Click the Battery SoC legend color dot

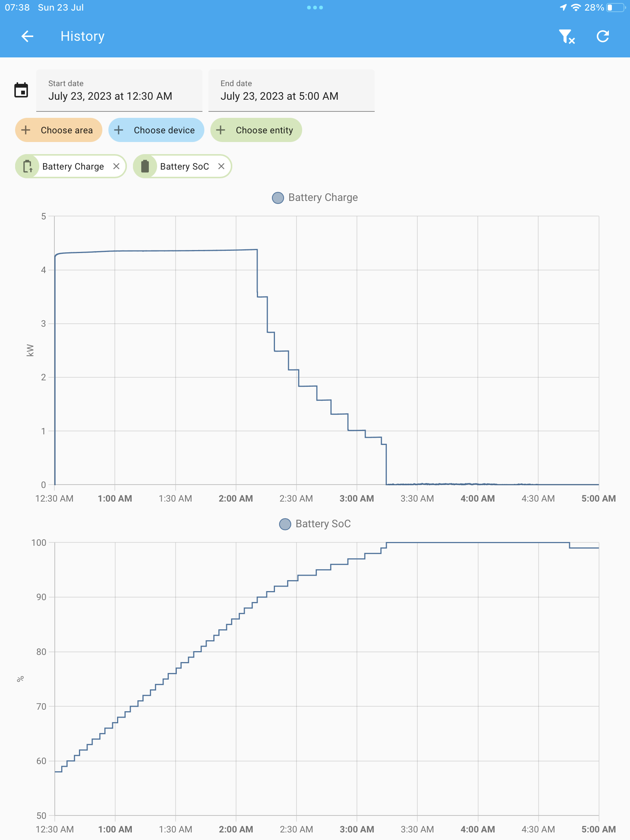(x=285, y=524)
